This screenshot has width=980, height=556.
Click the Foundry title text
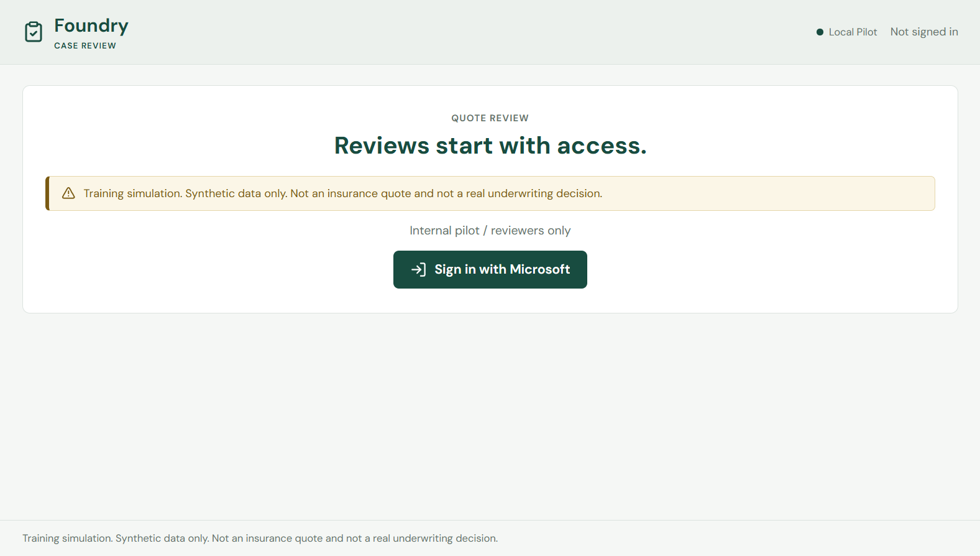(91, 25)
